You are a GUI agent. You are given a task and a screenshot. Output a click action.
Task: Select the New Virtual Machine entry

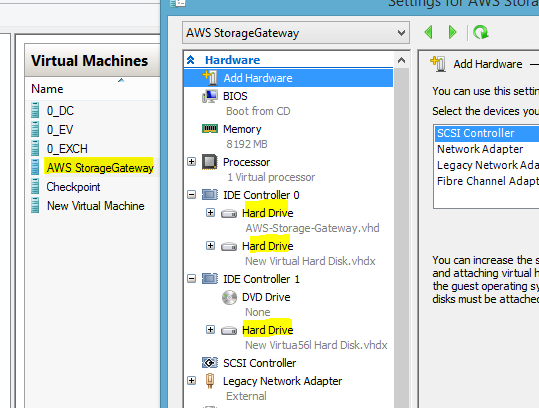tap(96, 206)
